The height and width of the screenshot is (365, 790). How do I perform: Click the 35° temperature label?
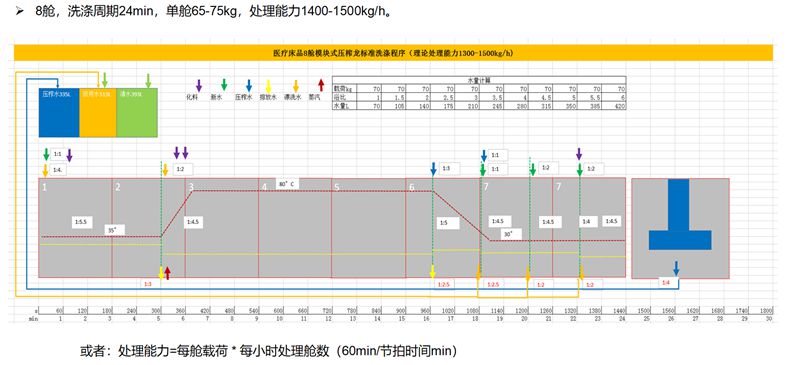coord(114,230)
